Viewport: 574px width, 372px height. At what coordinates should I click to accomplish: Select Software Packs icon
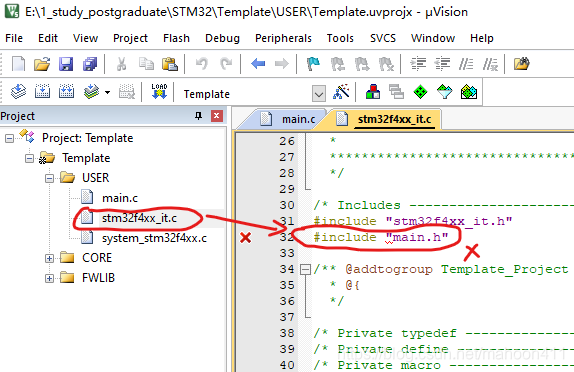click(444, 92)
